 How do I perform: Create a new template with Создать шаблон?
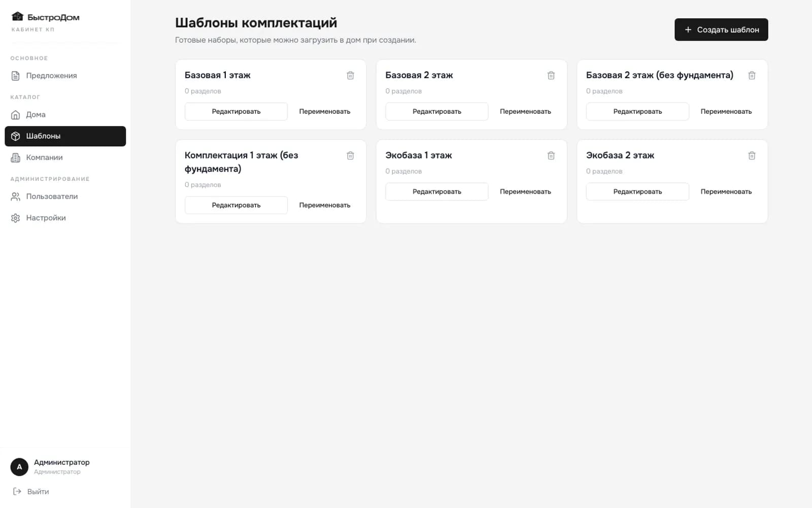(721, 29)
